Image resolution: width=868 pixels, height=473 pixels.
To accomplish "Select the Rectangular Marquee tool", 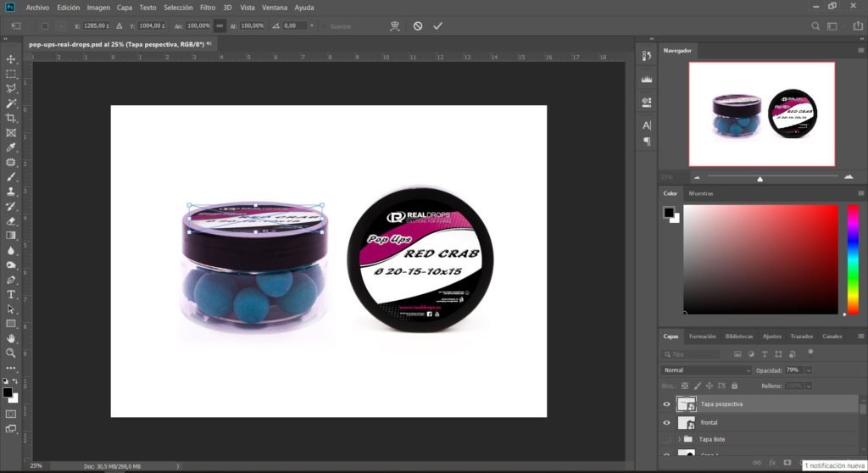I will [x=10, y=74].
